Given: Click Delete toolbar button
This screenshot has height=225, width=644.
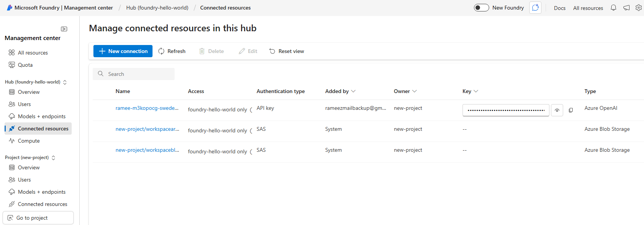Looking at the screenshot, I should pos(212,51).
